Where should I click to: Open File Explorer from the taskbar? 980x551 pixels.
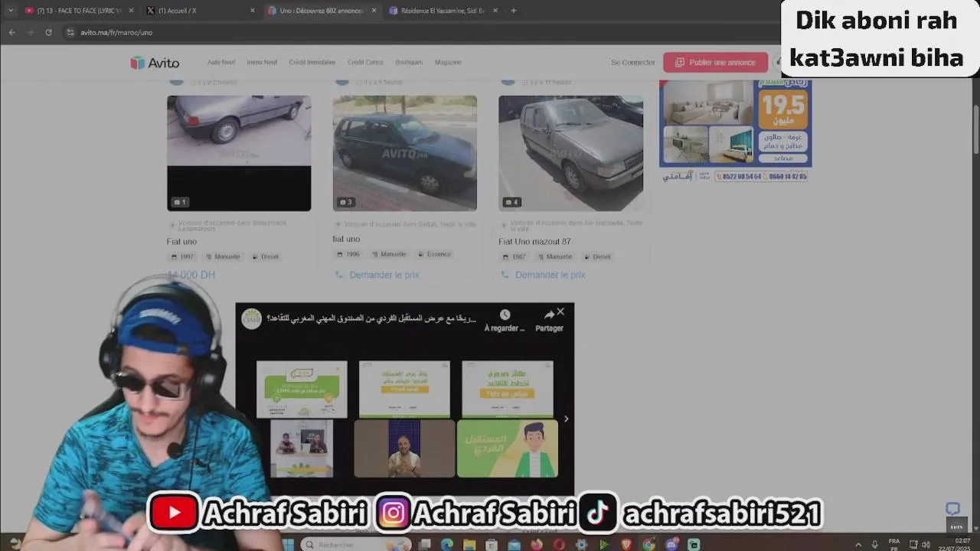pos(469,544)
